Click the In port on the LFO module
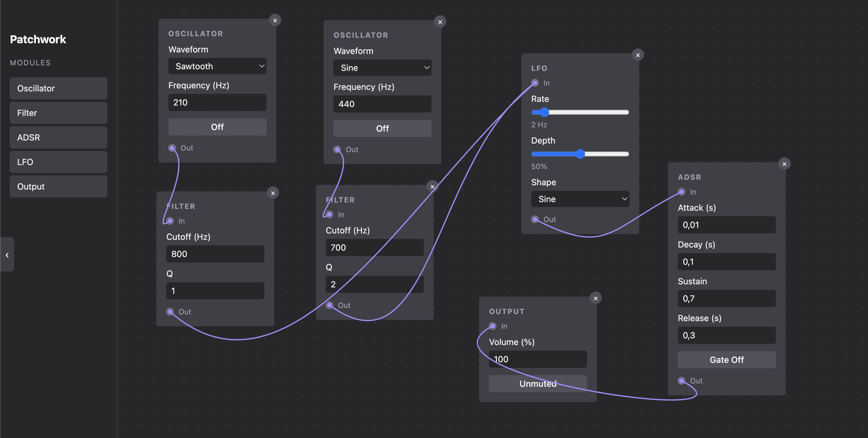Viewport: 868px width, 438px height. pyautogui.click(x=535, y=83)
